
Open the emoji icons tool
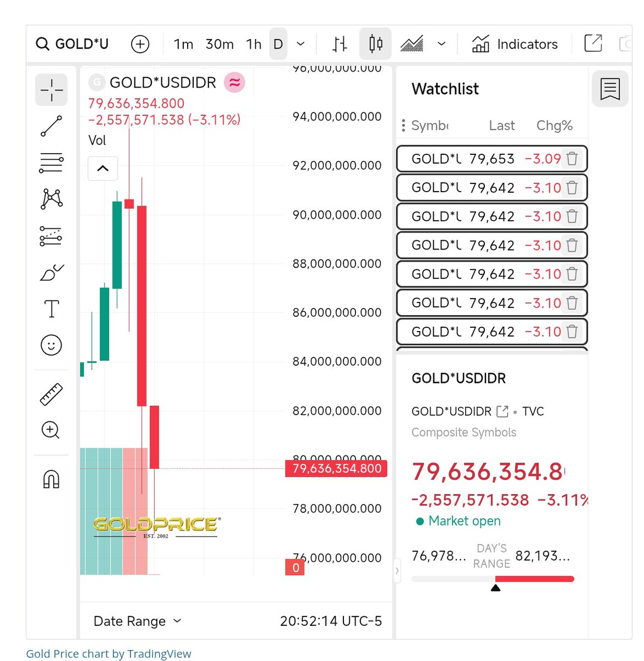pos(51,345)
